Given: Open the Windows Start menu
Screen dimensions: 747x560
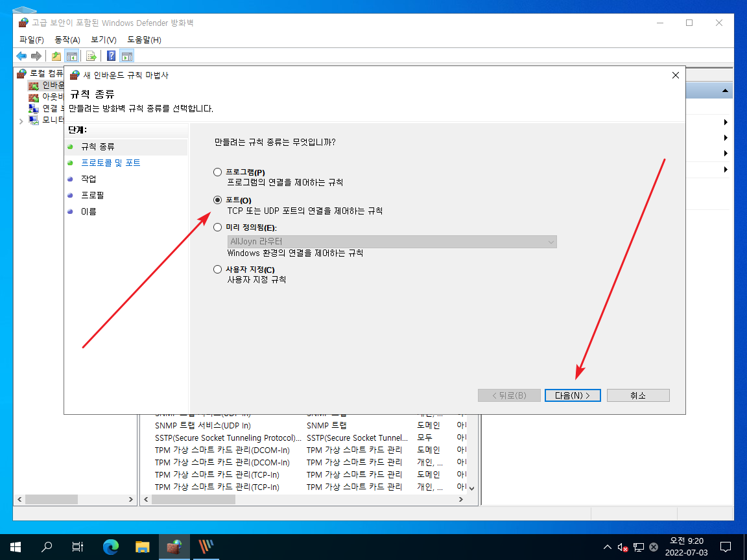Looking at the screenshot, I should tap(16, 546).
